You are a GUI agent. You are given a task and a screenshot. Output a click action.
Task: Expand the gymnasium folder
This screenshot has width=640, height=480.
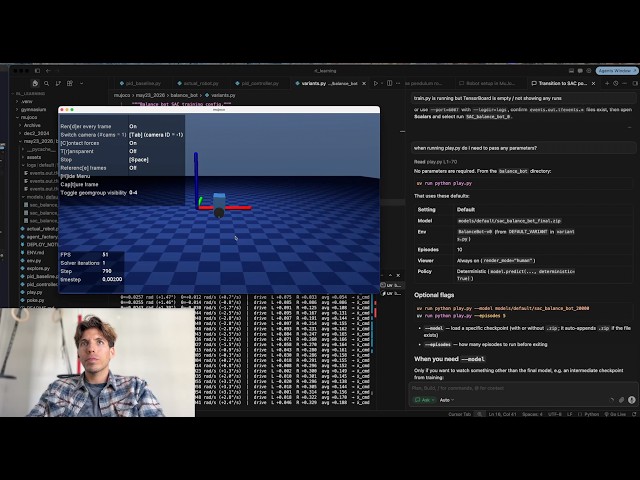(33, 109)
